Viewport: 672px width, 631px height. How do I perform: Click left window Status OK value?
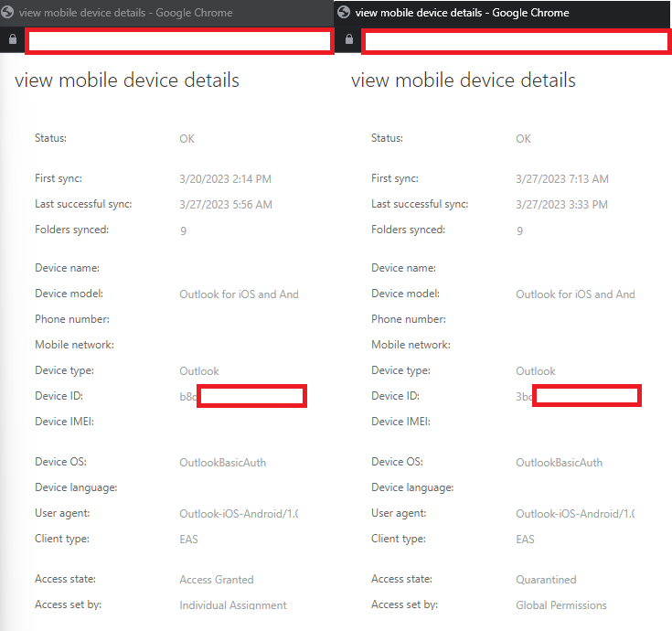(187, 139)
